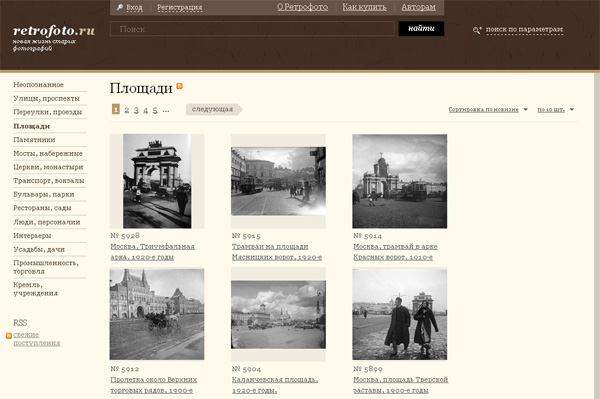Select the Кремль, учреждения category
600x399 pixels.
point(35,289)
